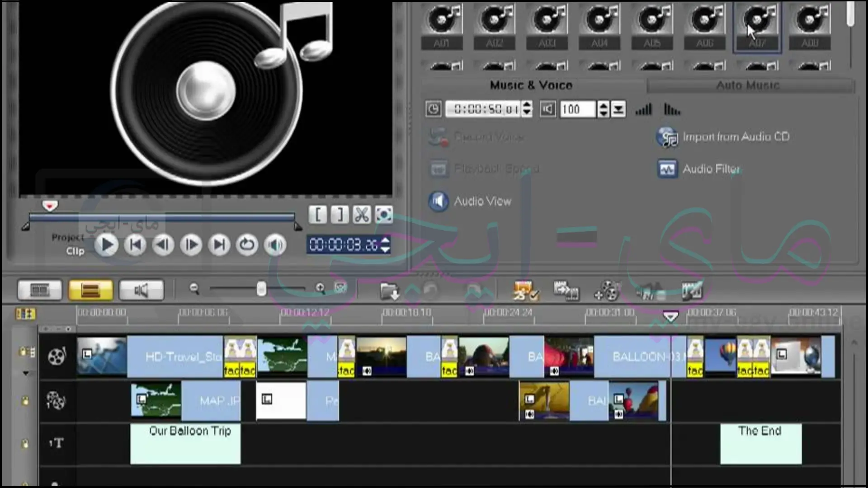Image resolution: width=868 pixels, height=488 pixels.
Task: Select HD-Travel_Sta clip on video track
Action: (151, 357)
